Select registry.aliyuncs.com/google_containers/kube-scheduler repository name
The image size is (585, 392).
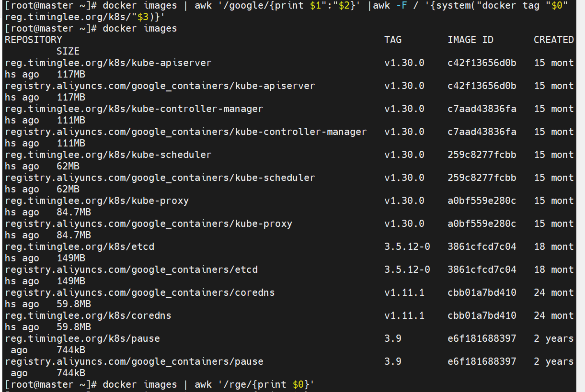(160, 178)
